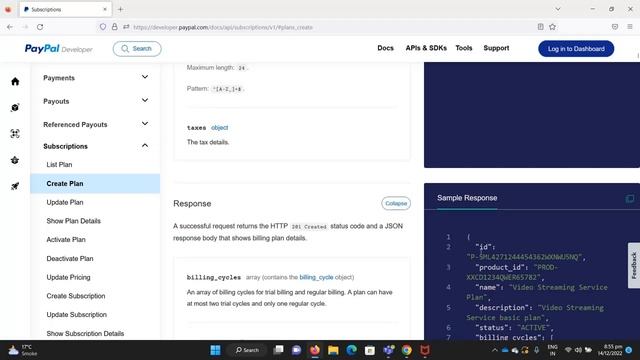
Task: Copy the Sample Response code
Action: (629, 199)
